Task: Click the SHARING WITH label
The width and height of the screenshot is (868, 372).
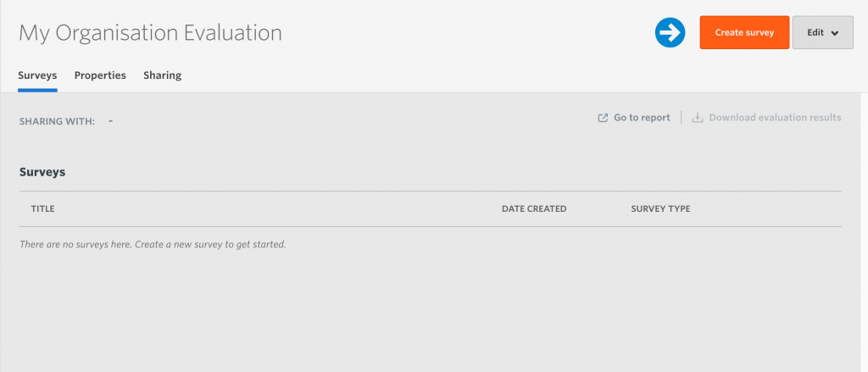Action: (57, 121)
